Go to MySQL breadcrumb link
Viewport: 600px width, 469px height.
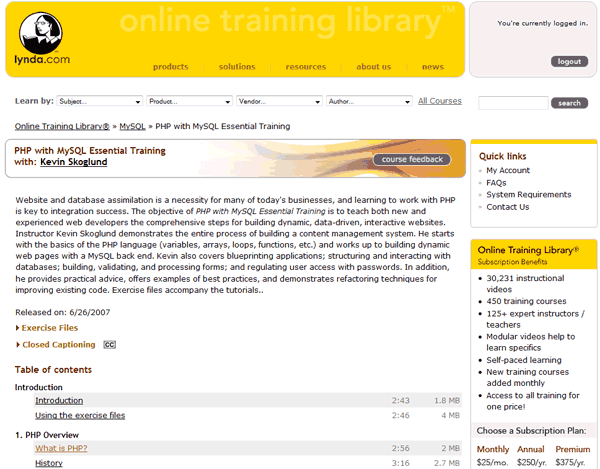132,126
